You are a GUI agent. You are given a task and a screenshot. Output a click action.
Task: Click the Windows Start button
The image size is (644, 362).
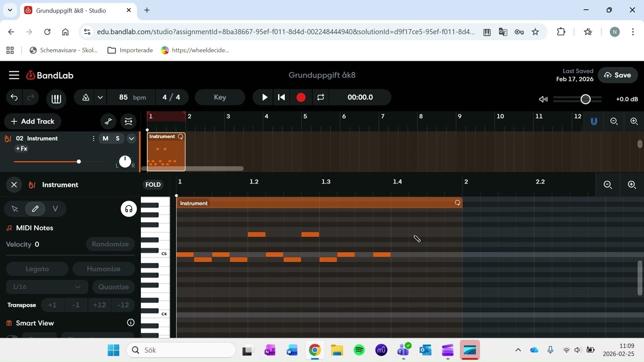(x=114, y=350)
